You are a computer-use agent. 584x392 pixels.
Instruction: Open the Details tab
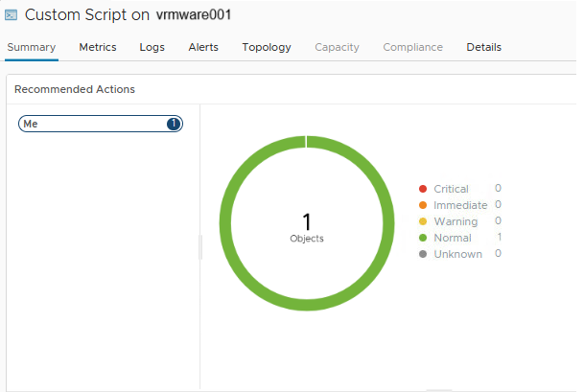coord(483,47)
